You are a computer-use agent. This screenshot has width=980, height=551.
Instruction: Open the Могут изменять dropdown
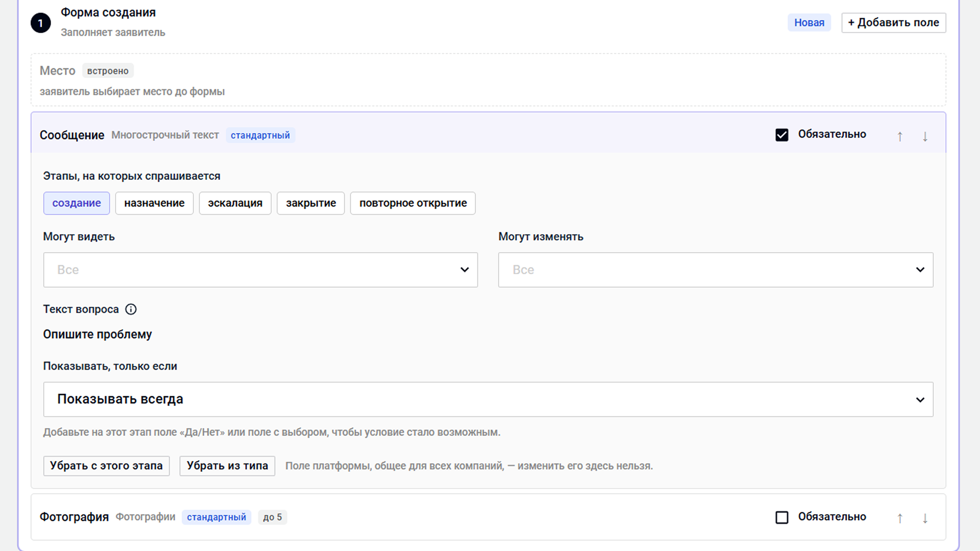[716, 270]
